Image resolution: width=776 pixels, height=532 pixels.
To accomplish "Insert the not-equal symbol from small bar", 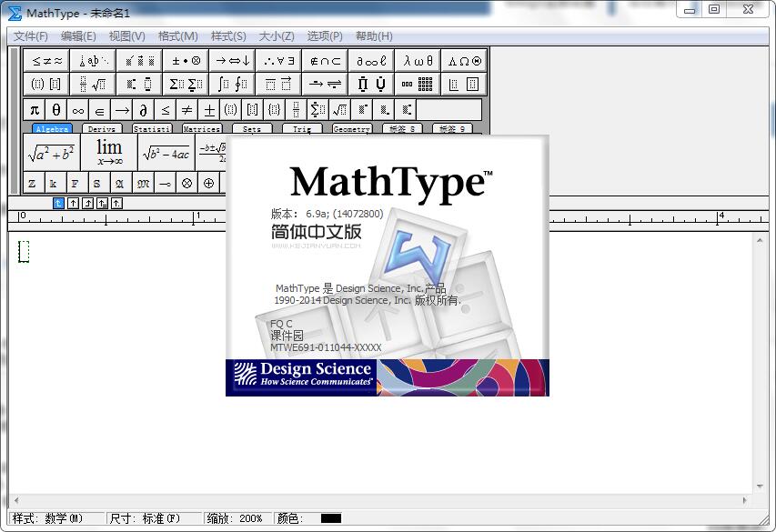I will pyautogui.click(x=186, y=110).
